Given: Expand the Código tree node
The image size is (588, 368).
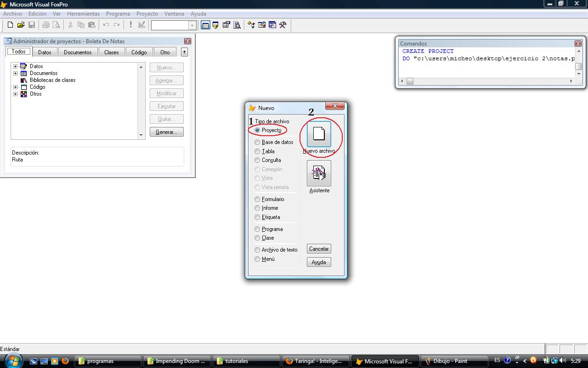Looking at the screenshot, I should [x=15, y=87].
